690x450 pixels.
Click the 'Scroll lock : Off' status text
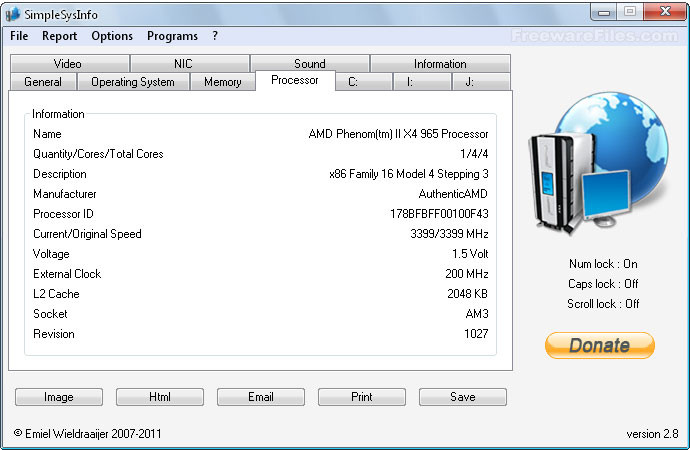[x=603, y=304]
